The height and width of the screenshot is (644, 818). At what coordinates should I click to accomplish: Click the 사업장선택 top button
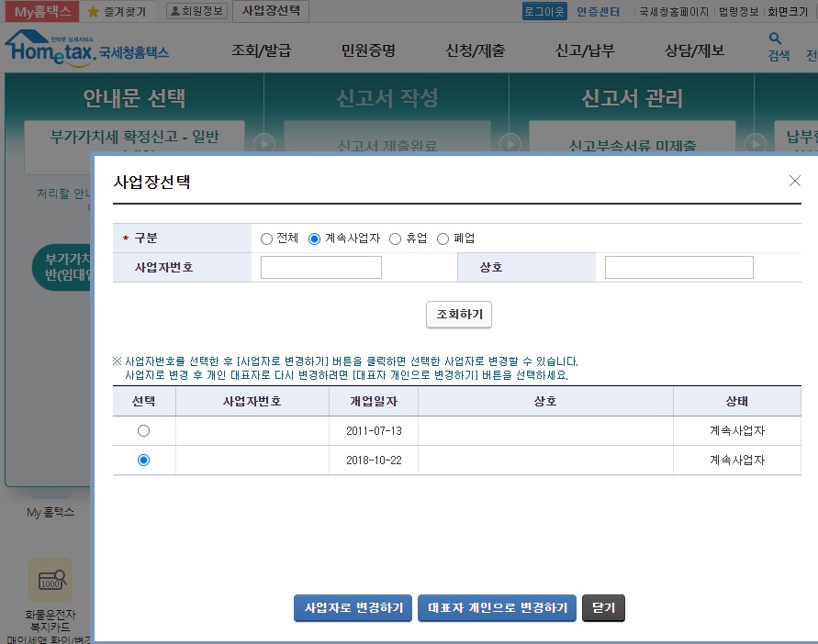[x=271, y=11]
